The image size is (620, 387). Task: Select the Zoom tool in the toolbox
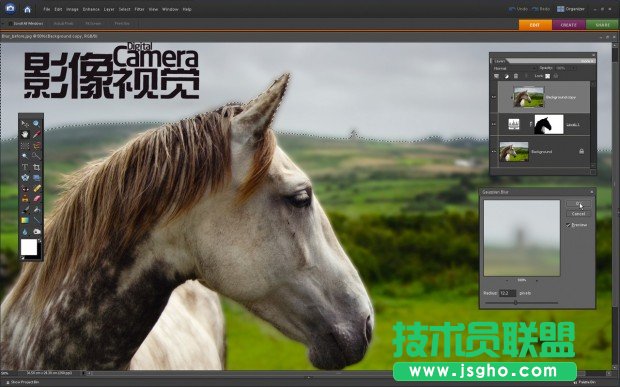coord(36,124)
